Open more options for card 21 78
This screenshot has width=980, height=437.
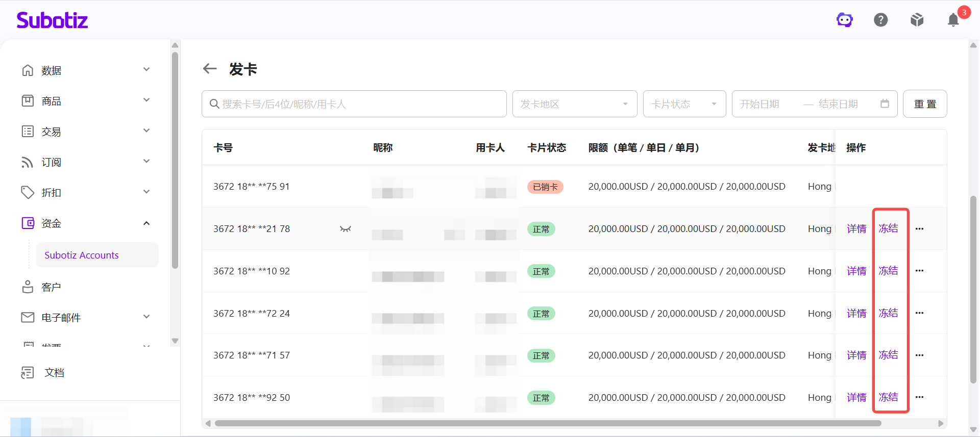919,229
